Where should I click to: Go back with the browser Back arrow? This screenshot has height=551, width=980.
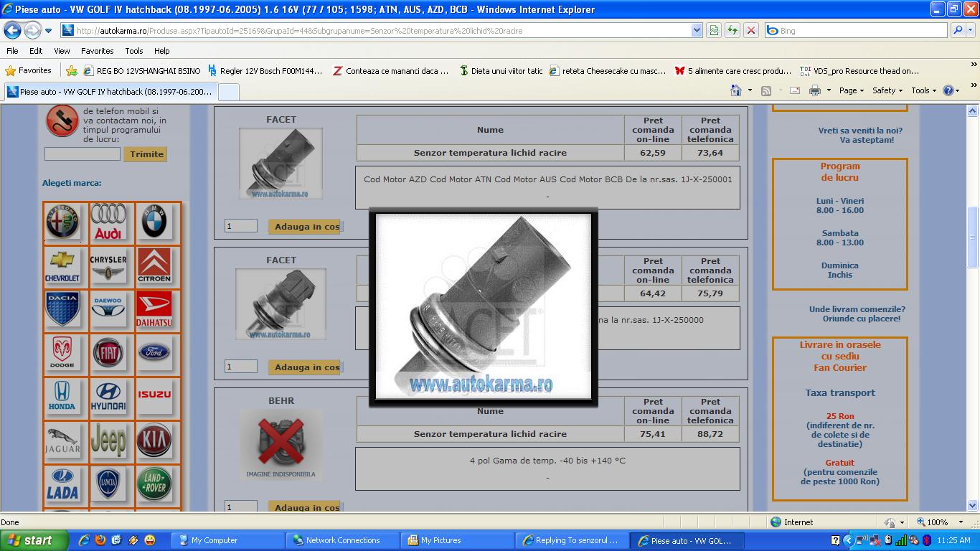pyautogui.click(x=12, y=31)
